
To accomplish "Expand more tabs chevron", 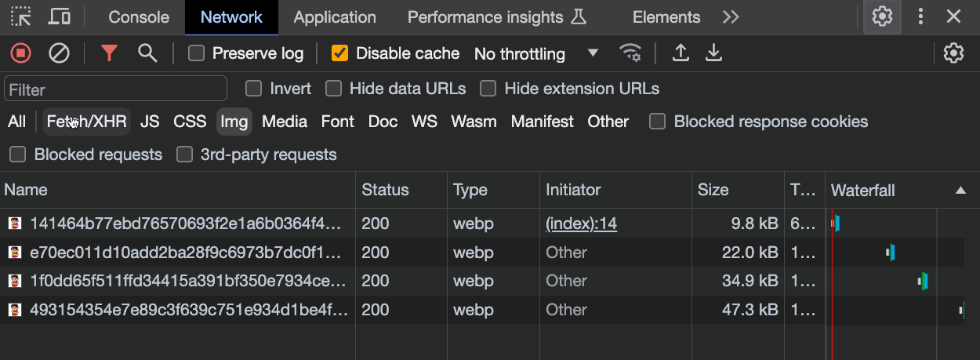I will [731, 16].
